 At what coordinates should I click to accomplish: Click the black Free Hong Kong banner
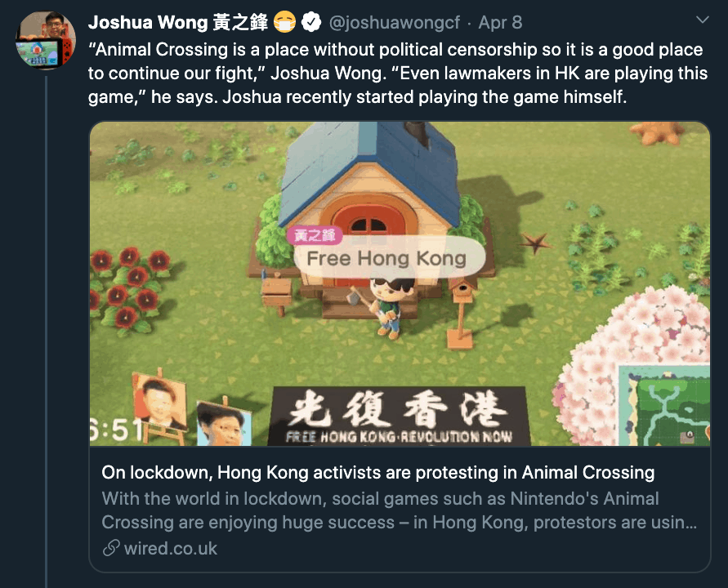point(400,416)
